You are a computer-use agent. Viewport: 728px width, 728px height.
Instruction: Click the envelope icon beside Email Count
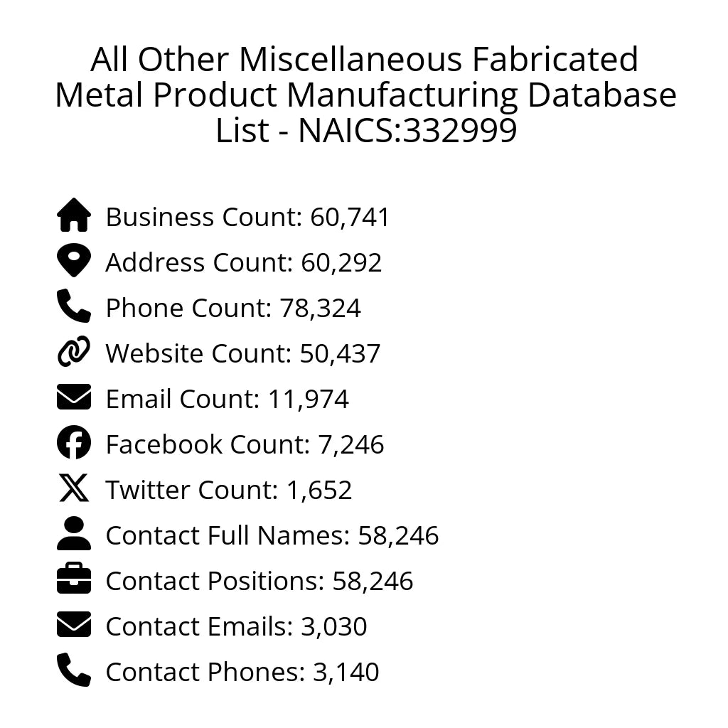pyautogui.click(x=74, y=397)
